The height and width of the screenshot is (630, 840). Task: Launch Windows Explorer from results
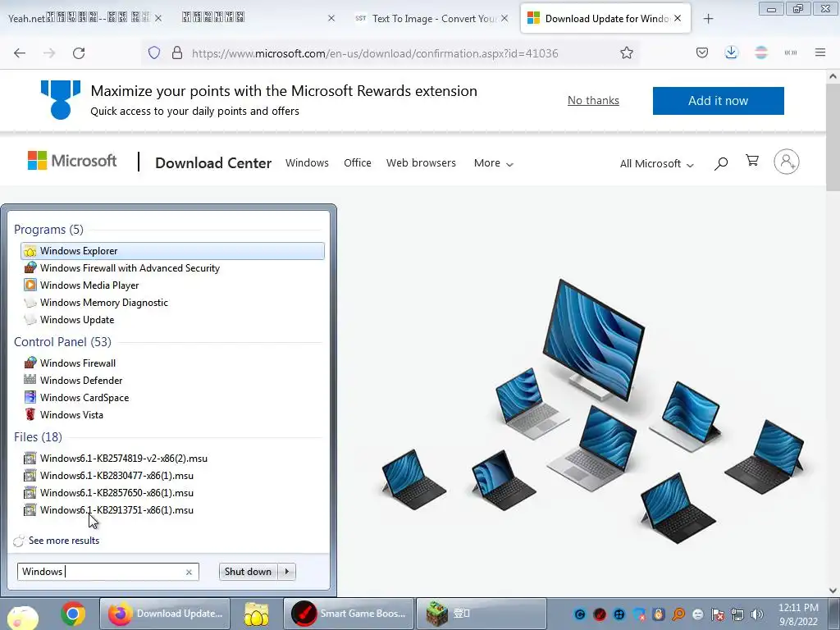(x=172, y=251)
